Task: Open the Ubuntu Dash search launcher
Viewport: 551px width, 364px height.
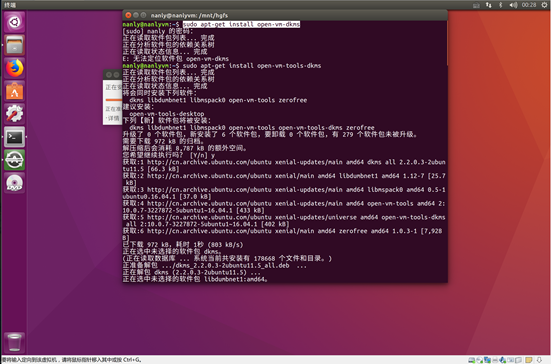Action: (x=14, y=22)
